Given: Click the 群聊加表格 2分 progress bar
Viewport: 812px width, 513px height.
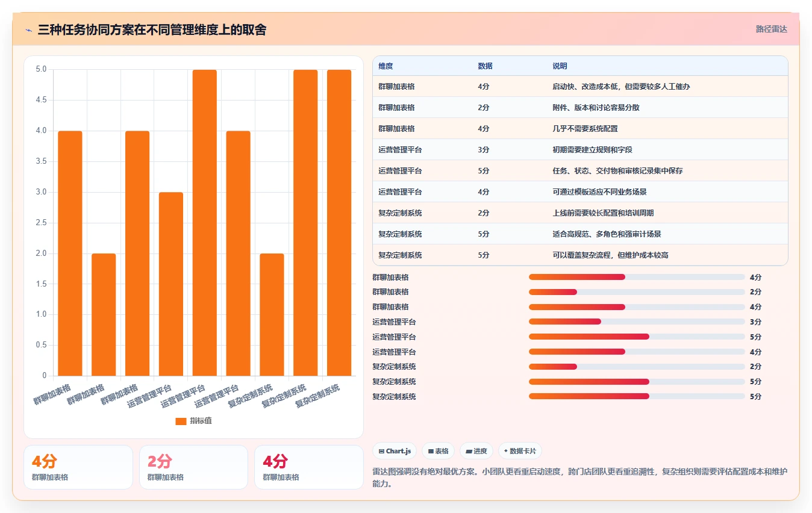Looking at the screenshot, I should 637,292.
